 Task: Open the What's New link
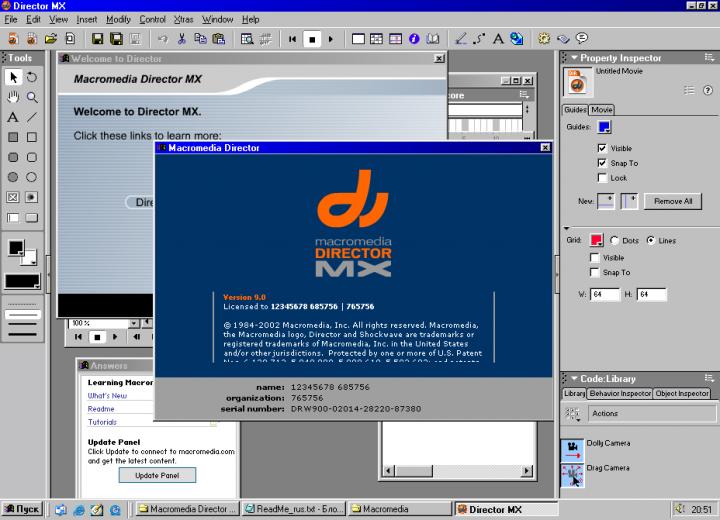[107, 396]
